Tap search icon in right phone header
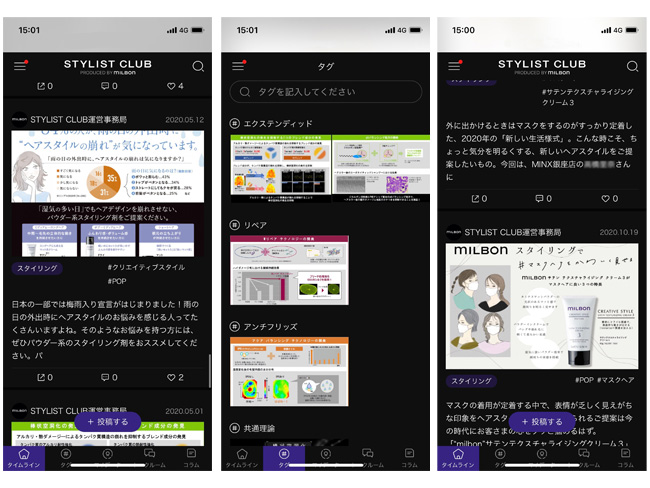The height and width of the screenshot is (488, 650). pyautogui.click(x=632, y=66)
